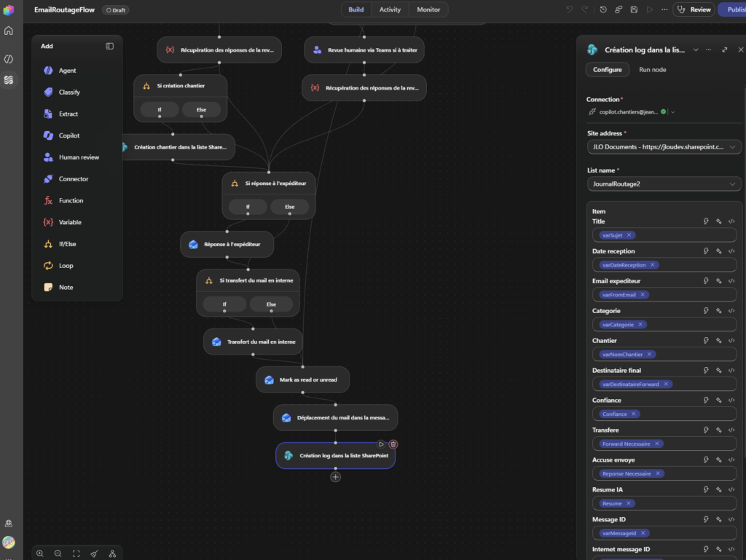746x560 pixels.
Task: Select the Réponse à l'expéditeur node
Action: point(227,245)
